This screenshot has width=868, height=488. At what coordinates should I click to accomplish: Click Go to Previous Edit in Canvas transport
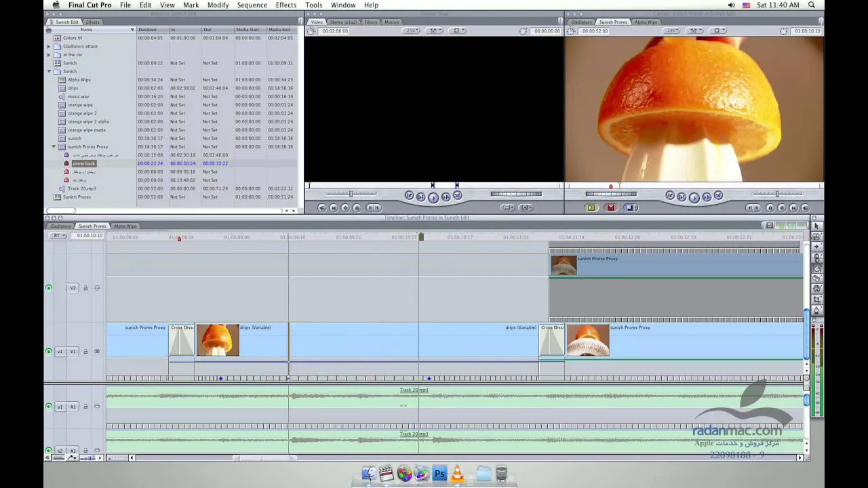coord(670,196)
